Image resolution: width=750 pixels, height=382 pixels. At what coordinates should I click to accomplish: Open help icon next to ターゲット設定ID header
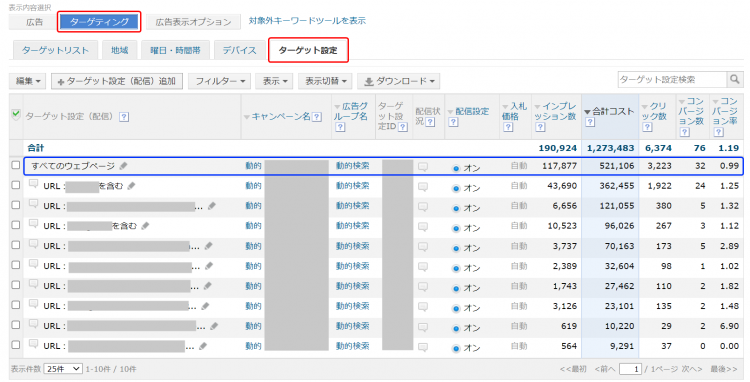[x=403, y=127]
